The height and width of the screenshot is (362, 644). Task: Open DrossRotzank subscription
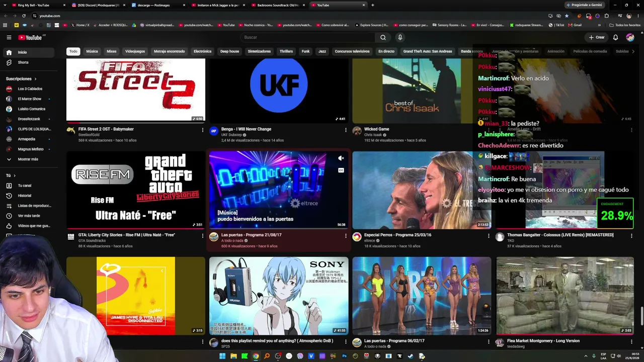[x=28, y=119]
